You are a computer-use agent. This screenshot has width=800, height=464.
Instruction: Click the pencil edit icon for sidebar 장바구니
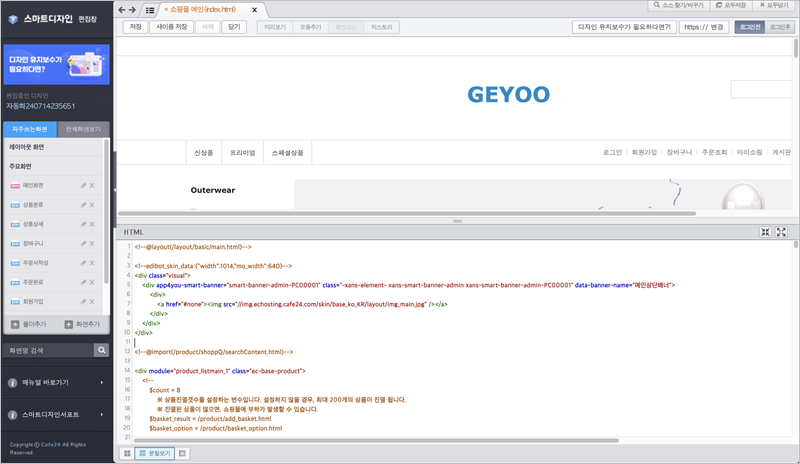click(83, 243)
